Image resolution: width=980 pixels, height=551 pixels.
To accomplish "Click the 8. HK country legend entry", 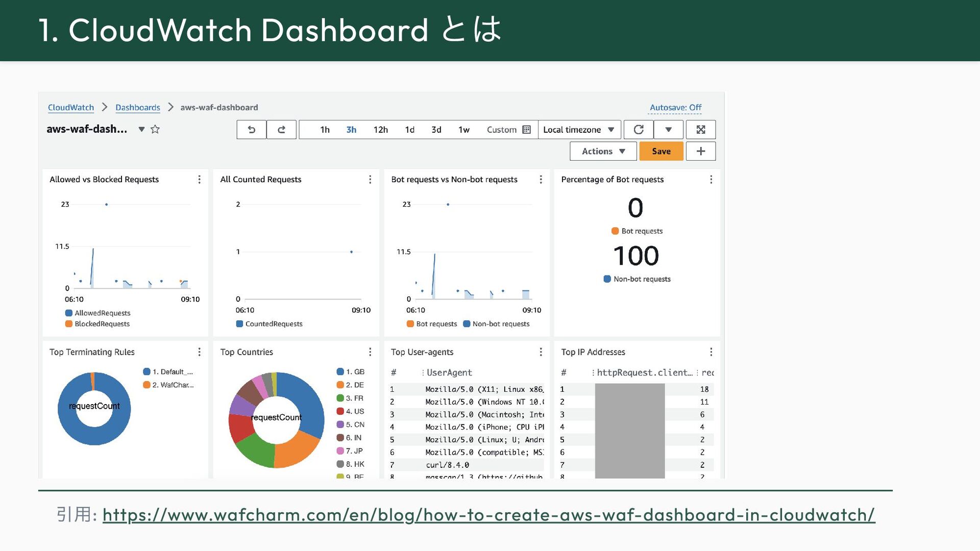I will pos(351,465).
